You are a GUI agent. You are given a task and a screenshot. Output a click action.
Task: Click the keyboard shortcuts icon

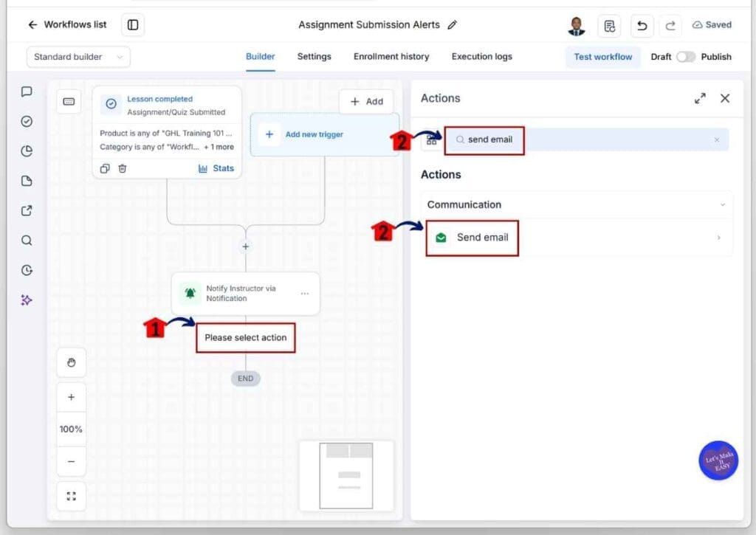pos(69,102)
